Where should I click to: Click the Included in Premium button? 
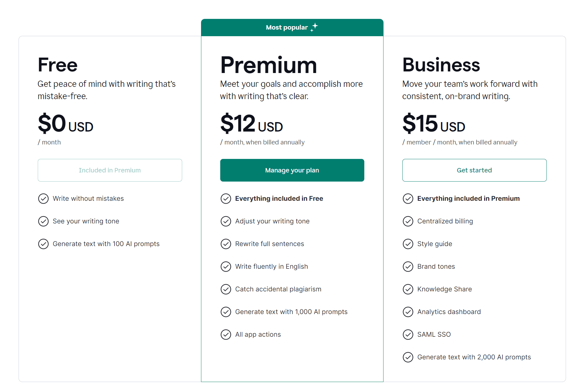point(110,170)
